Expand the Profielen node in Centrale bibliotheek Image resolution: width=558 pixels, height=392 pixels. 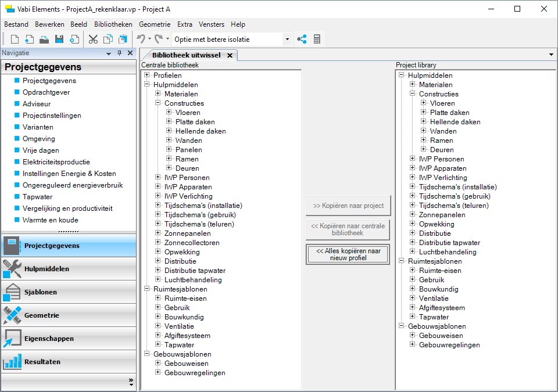[x=148, y=75]
